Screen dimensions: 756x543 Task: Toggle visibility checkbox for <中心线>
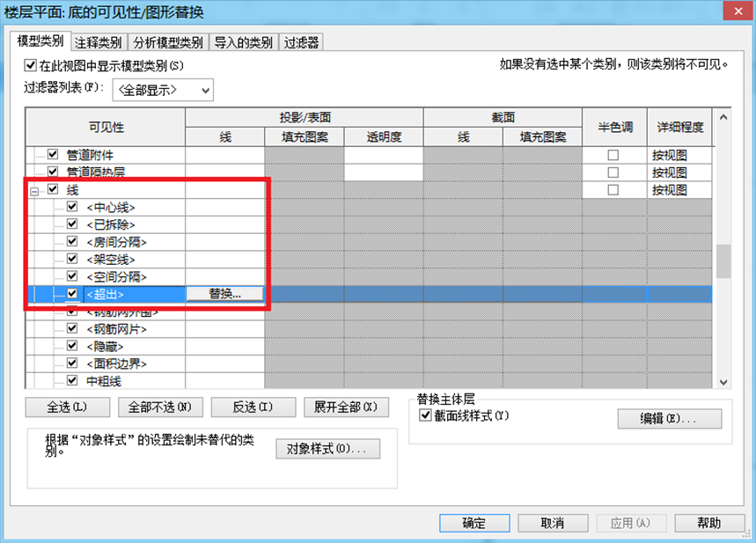coord(72,207)
